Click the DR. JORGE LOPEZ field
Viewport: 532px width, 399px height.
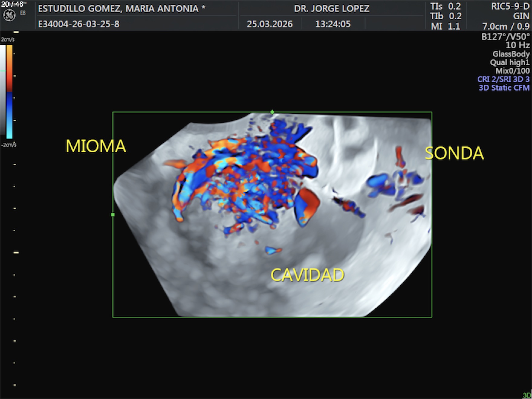click(x=331, y=8)
